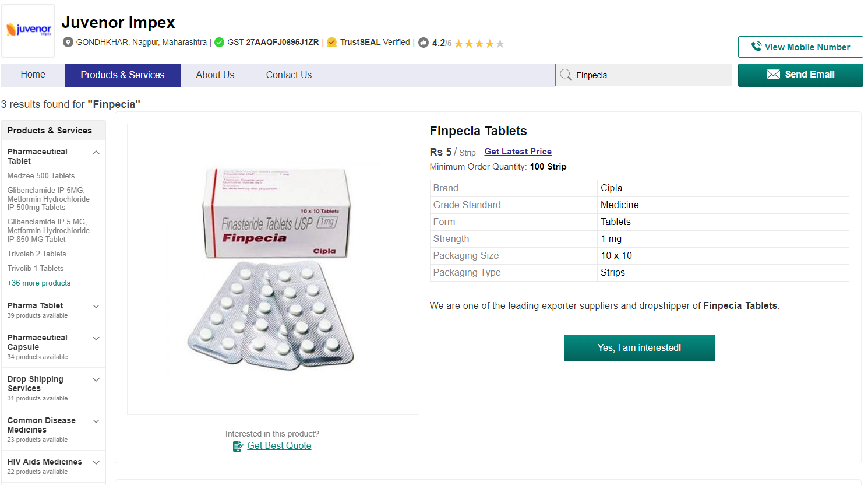Collapse the Pharmaceutical Tablet category
868x485 pixels.
pyautogui.click(x=96, y=153)
